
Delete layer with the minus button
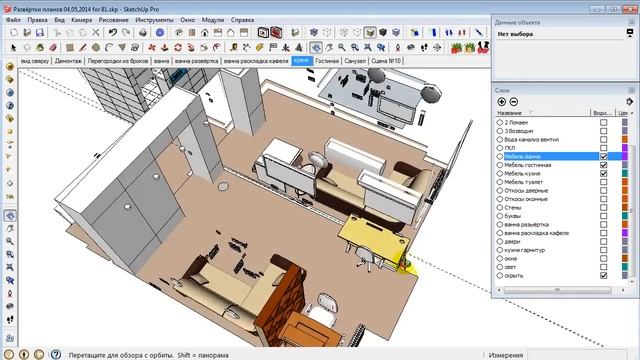tap(514, 102)
